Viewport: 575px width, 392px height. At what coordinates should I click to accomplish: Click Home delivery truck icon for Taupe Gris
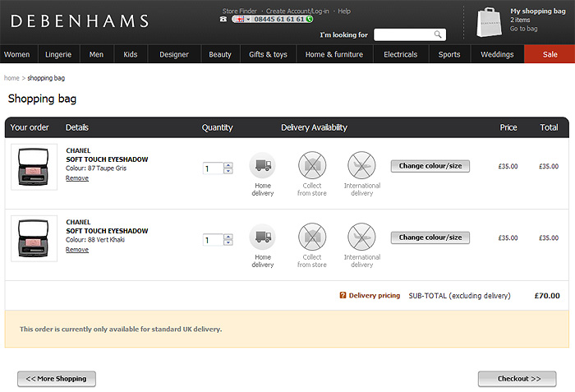[263, 165]
